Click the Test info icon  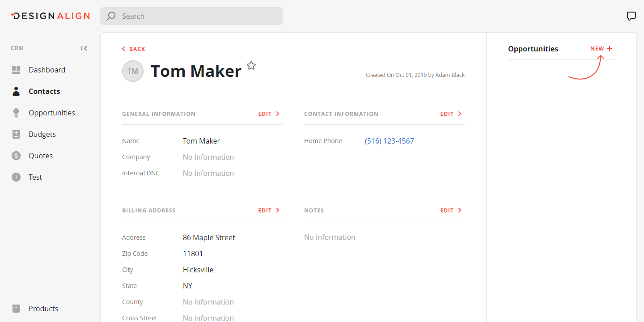[x=16, y=177]
